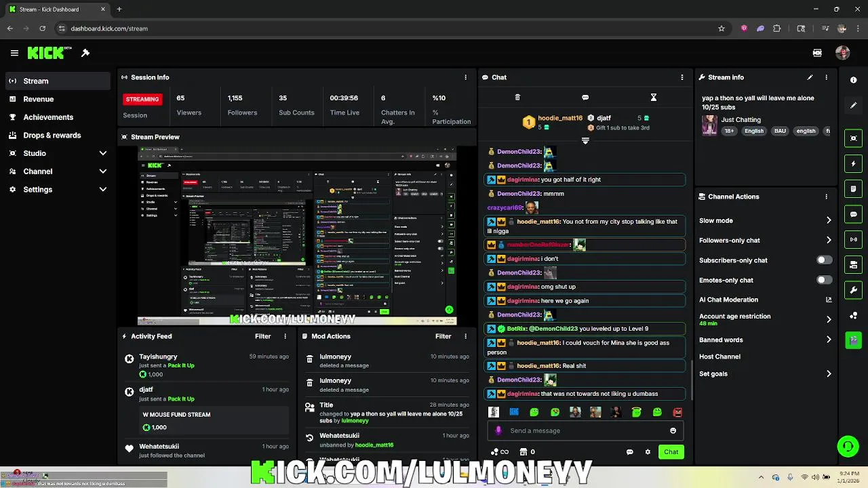Click the green Chat send button

tap(671, 452)
